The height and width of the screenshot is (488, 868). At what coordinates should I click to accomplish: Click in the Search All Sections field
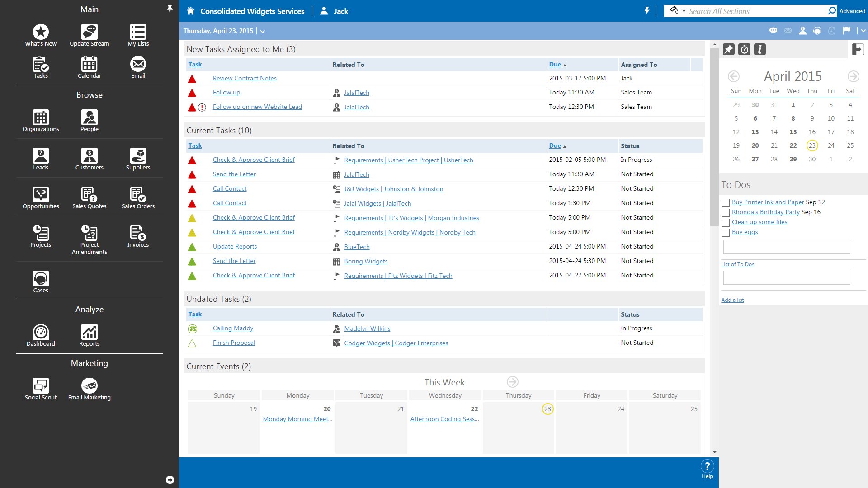755,11
